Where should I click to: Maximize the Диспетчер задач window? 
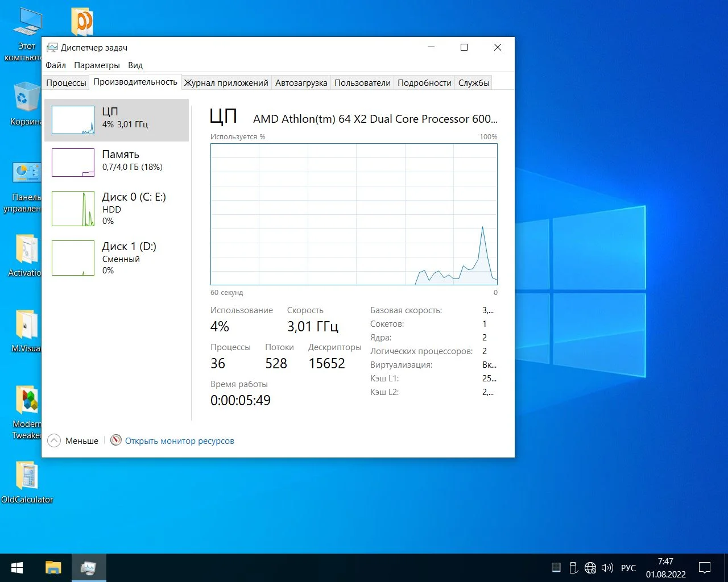point(464,47)
